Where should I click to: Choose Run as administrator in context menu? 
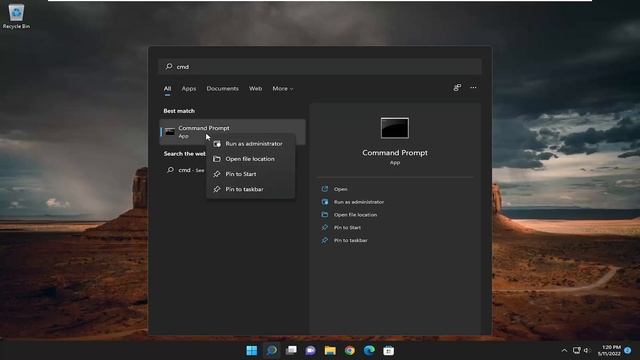coord(251,144)
